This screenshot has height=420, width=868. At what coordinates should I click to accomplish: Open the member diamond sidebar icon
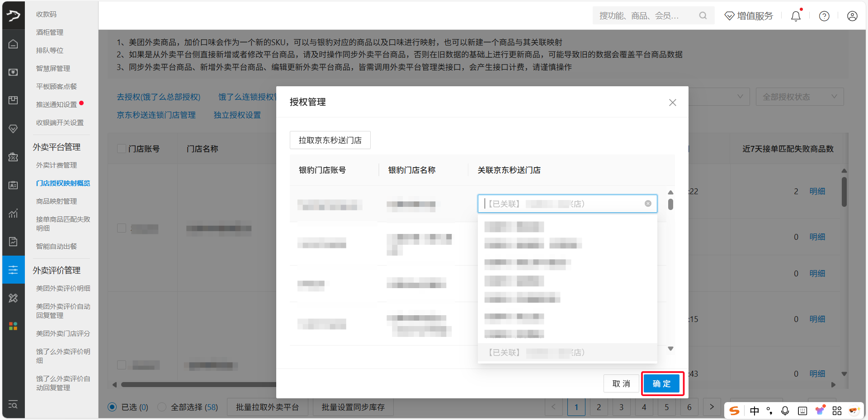coord(14,129)
